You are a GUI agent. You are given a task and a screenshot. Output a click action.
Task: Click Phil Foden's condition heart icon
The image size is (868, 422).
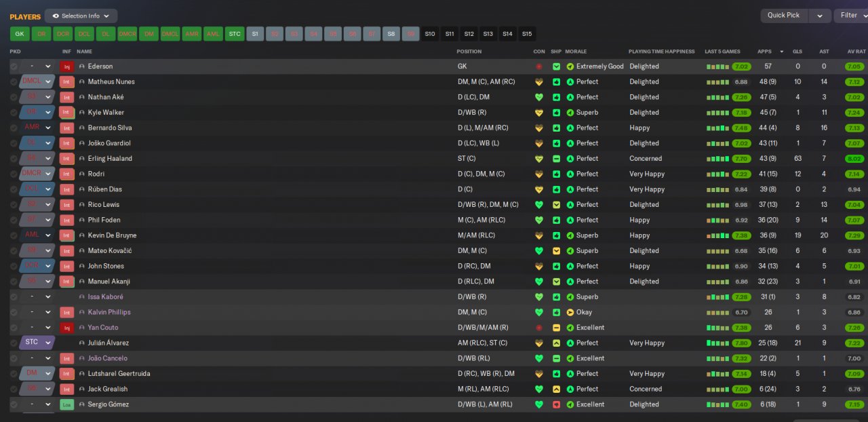point(539,220)
